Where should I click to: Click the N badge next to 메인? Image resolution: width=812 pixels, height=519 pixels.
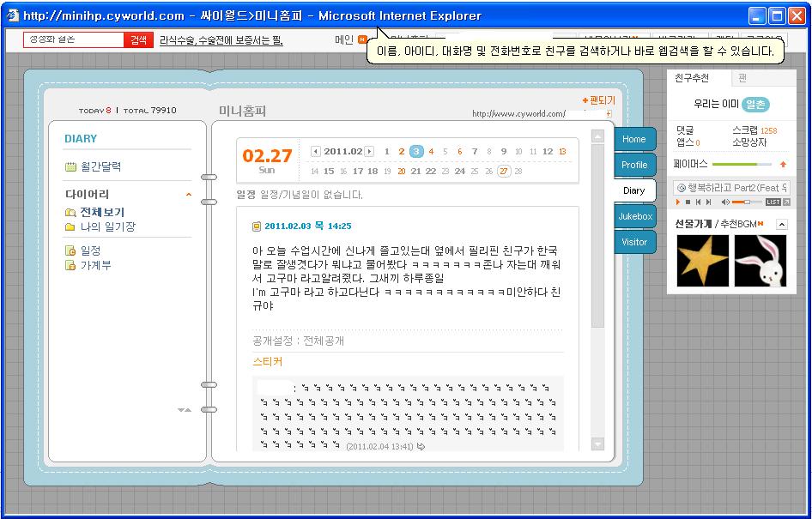(x=362, y=39)
